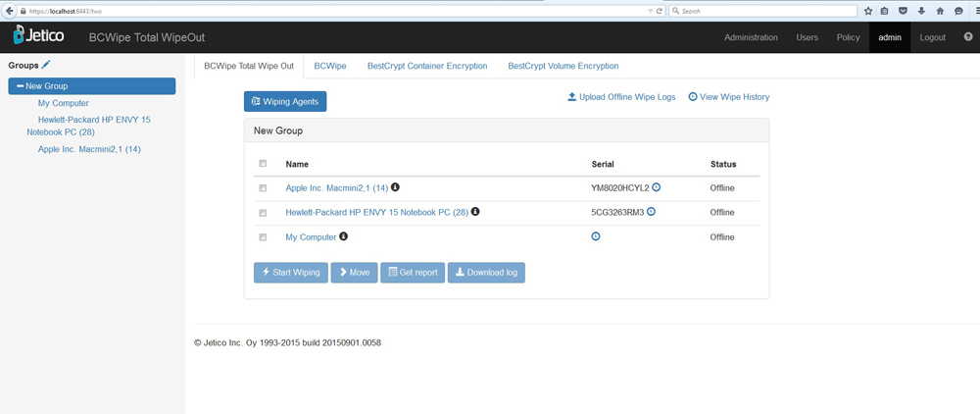Viewport: 980px width, 414px height.
Task: Click the serial number YM8020HCYL2
Action: point(620,187)
